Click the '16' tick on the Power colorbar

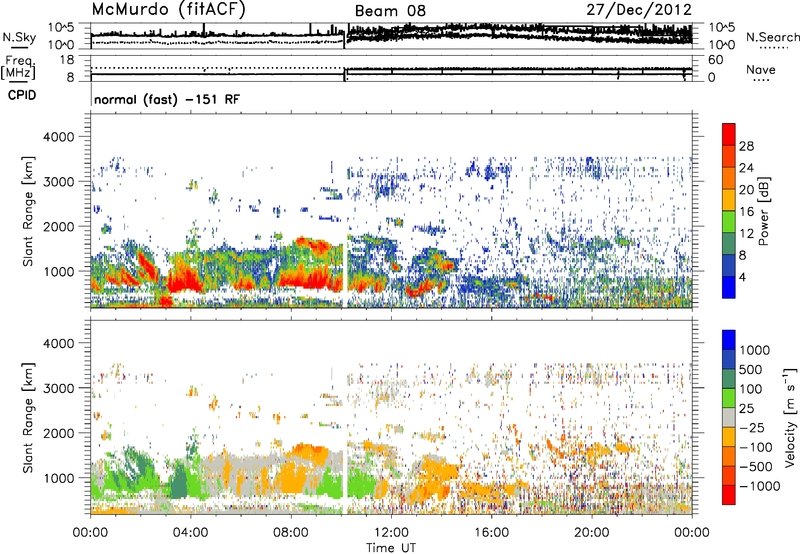746,212
